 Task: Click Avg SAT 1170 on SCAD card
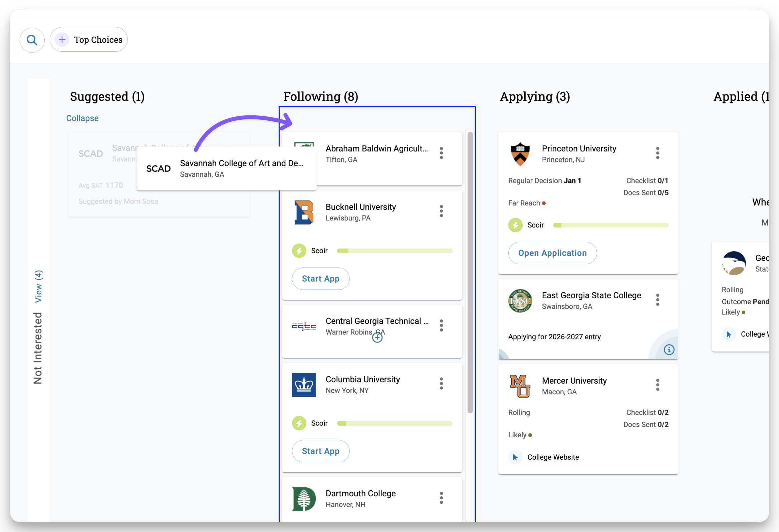coord(100,185)
